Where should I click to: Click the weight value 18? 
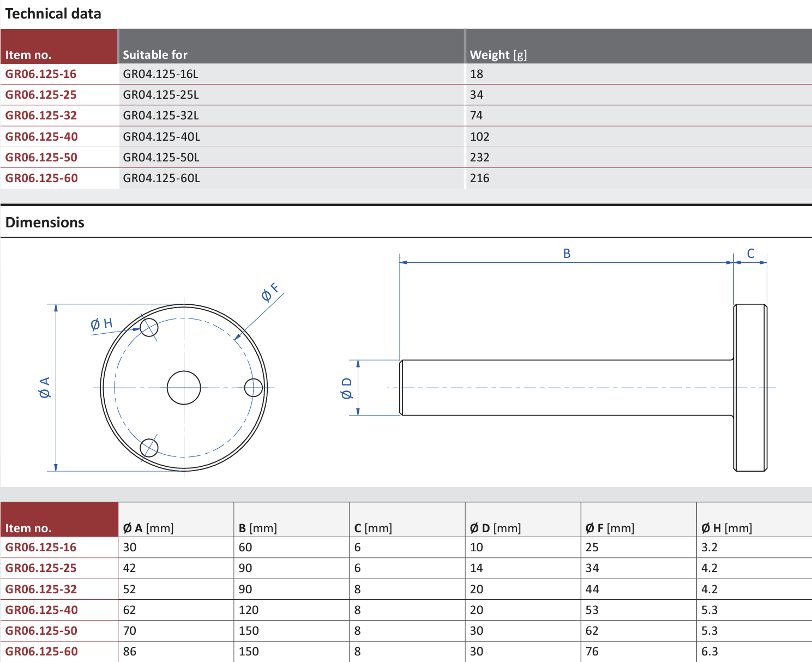tap(477, 74)
